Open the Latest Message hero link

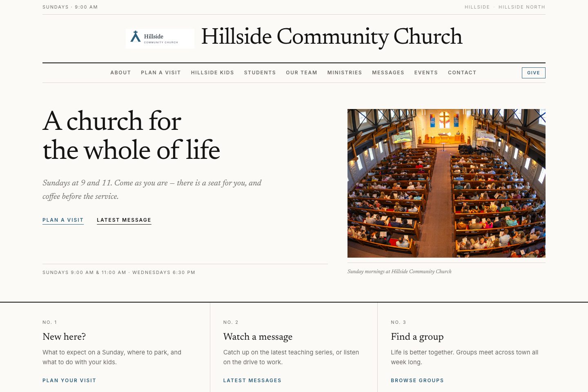[124, 220]
